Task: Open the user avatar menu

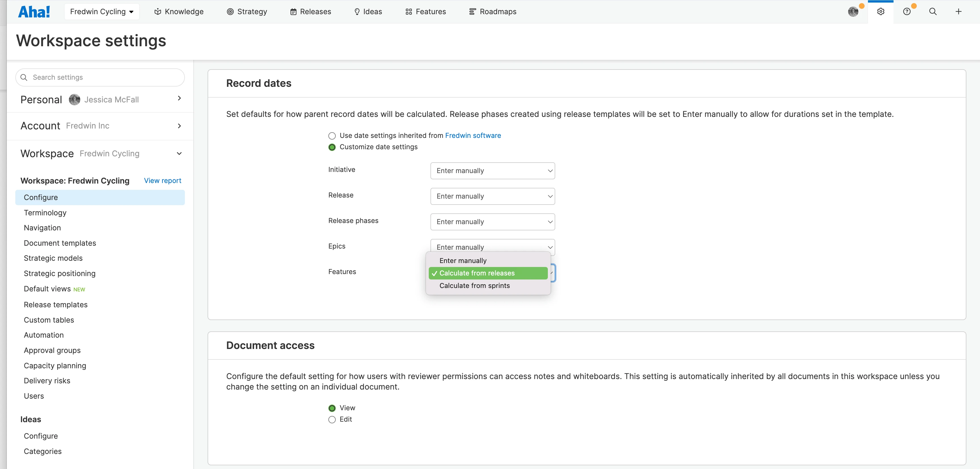Action: (853, 12)
